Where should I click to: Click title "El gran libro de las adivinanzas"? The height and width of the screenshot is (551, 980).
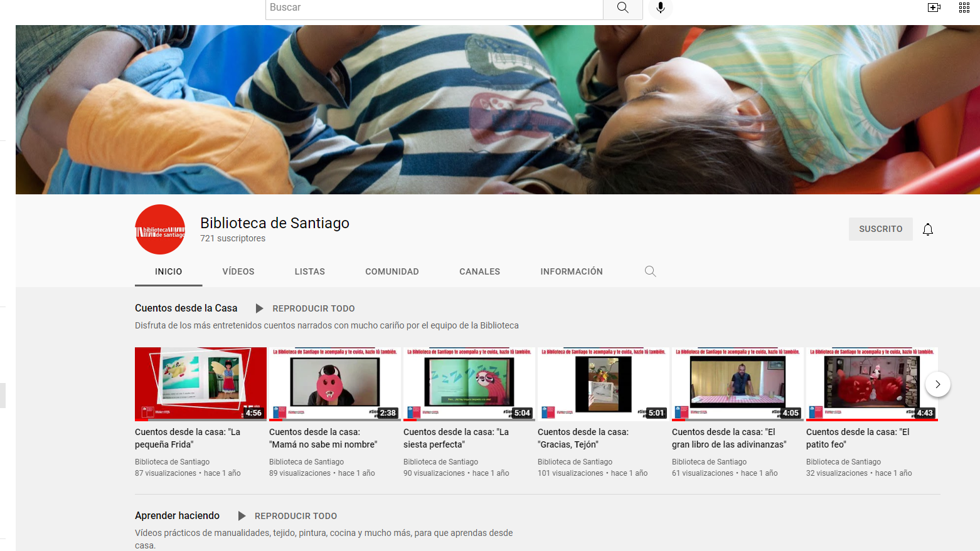tap(729, 438)
